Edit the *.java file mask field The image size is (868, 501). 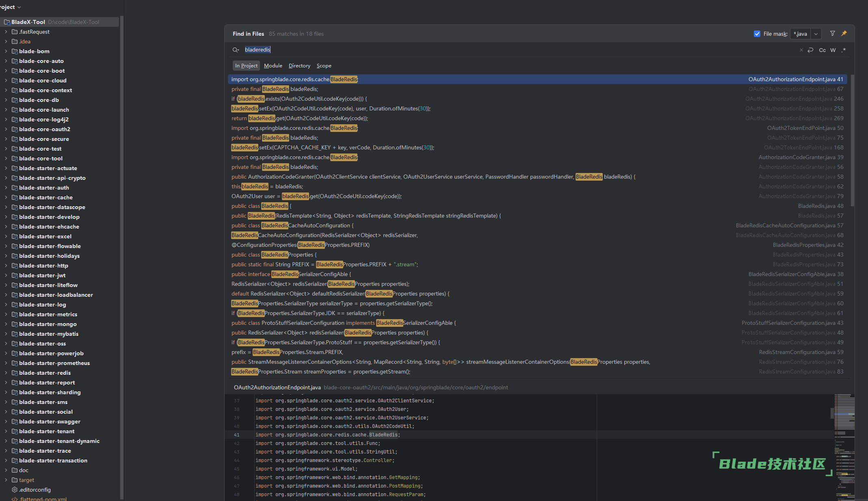800,34
